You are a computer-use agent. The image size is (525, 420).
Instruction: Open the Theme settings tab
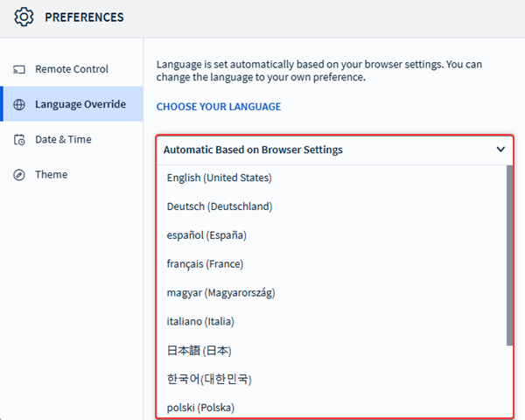pyautogui.click(x=51, y=174)
